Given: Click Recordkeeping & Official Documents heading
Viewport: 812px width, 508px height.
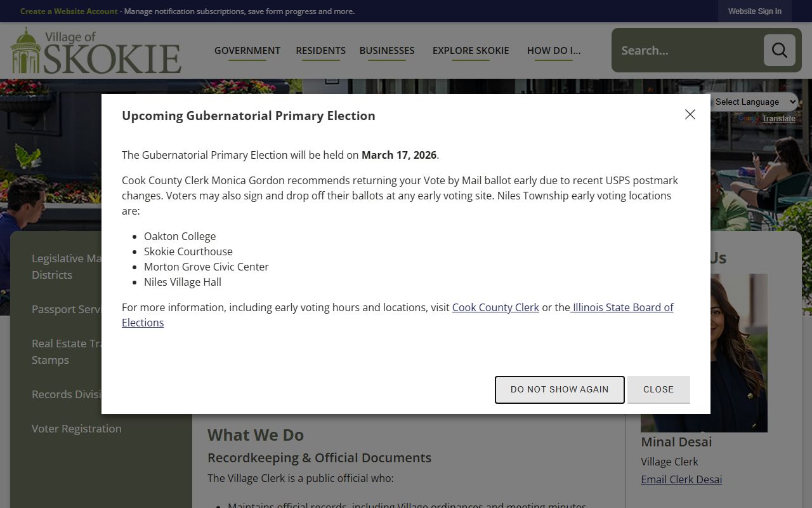Looking at the screenshot, I should click(319, 458).
